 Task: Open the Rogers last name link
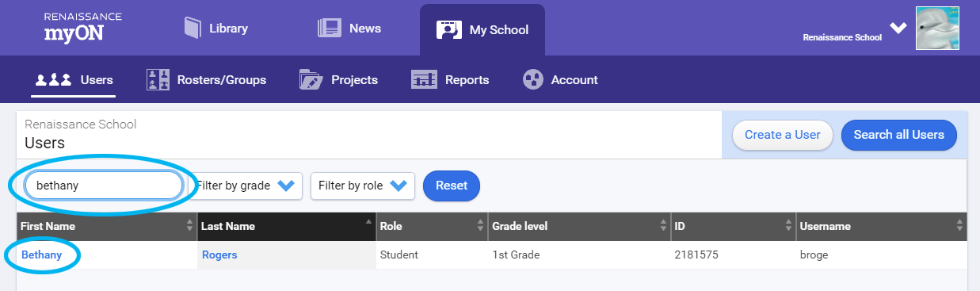coord(219,255)
